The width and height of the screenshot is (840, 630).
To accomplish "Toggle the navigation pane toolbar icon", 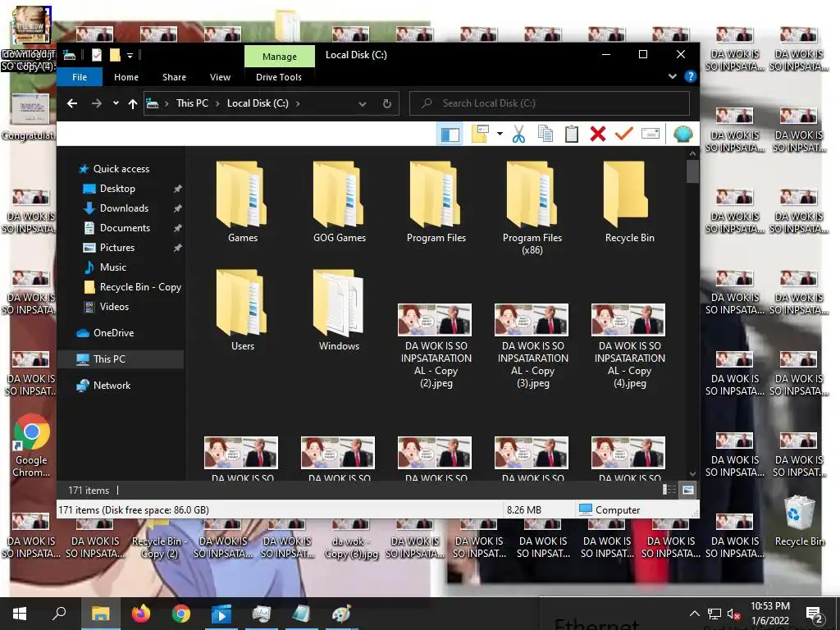I will pos(450,134).
